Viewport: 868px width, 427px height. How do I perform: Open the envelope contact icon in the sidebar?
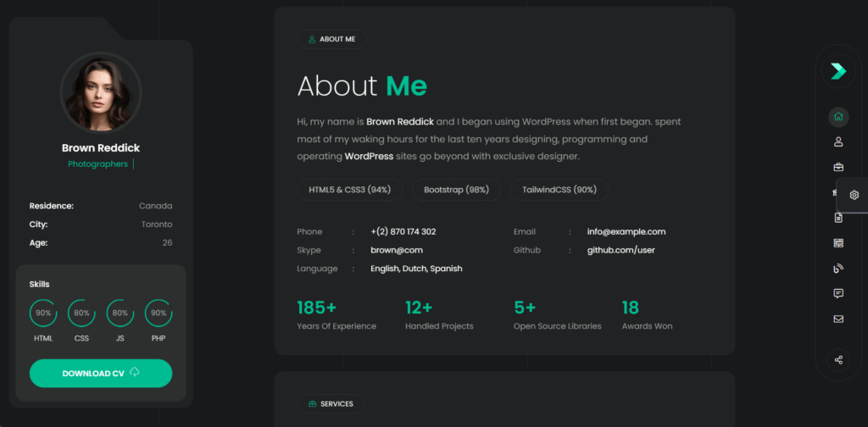click(x=838, y=319)
